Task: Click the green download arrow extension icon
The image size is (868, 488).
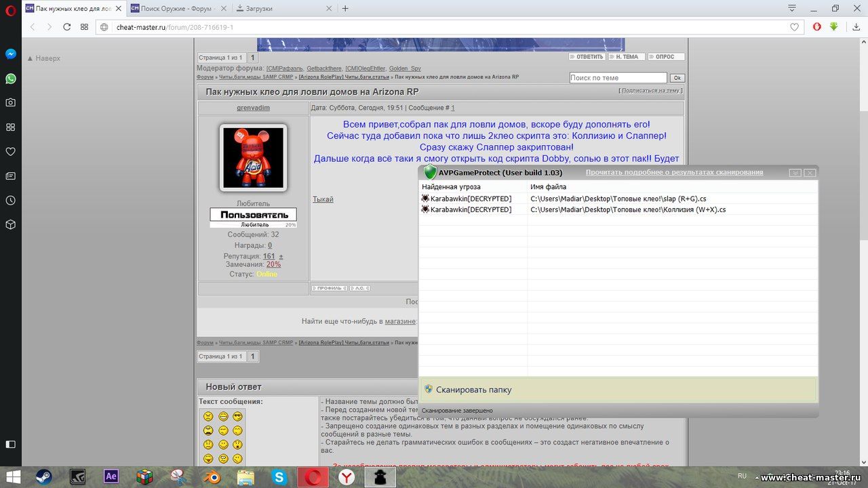Action: [834, 27]
